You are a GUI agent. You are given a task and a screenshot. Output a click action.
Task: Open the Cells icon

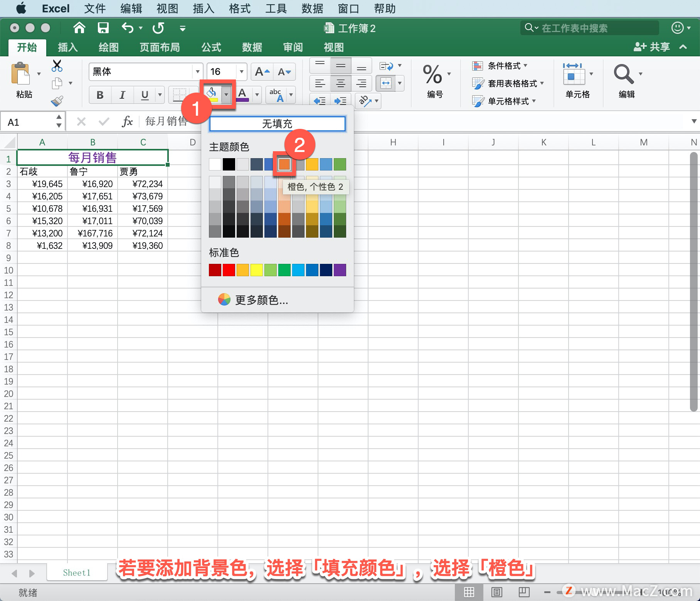tap(574, 74)
